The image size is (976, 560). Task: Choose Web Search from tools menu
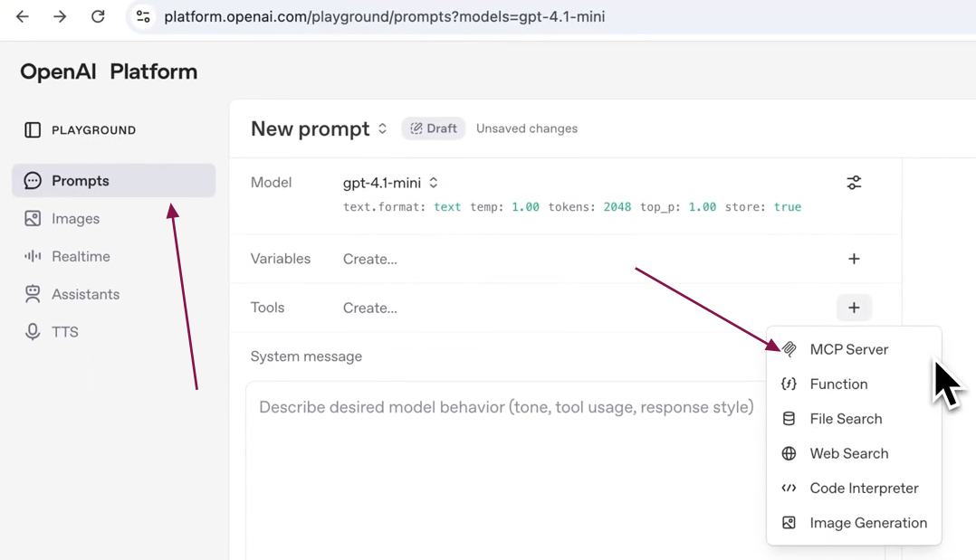pos(854,453)
